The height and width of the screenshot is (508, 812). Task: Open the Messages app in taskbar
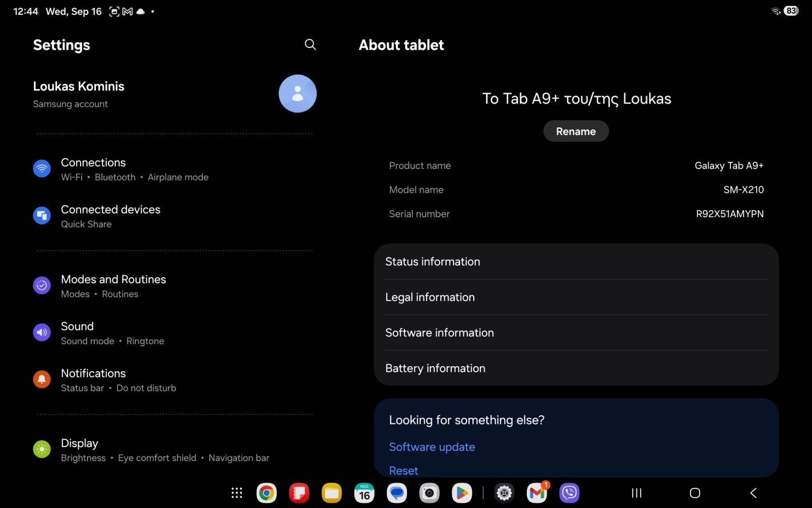[397, 493]
